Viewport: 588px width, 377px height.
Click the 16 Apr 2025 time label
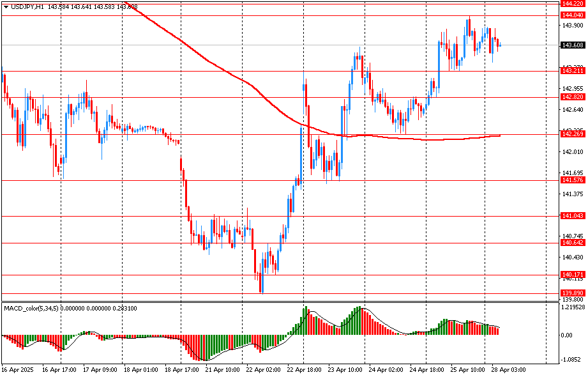(17, 369)
